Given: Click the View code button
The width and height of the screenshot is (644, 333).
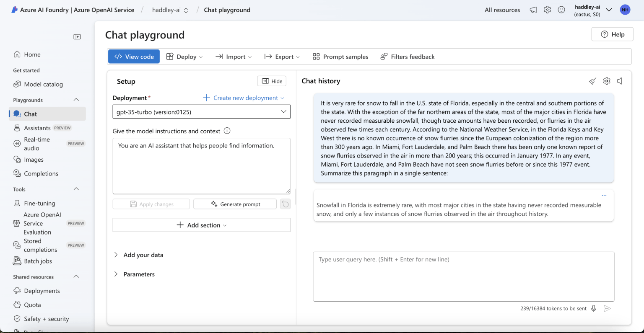Looking at the screenshot, I should point(134,57).
